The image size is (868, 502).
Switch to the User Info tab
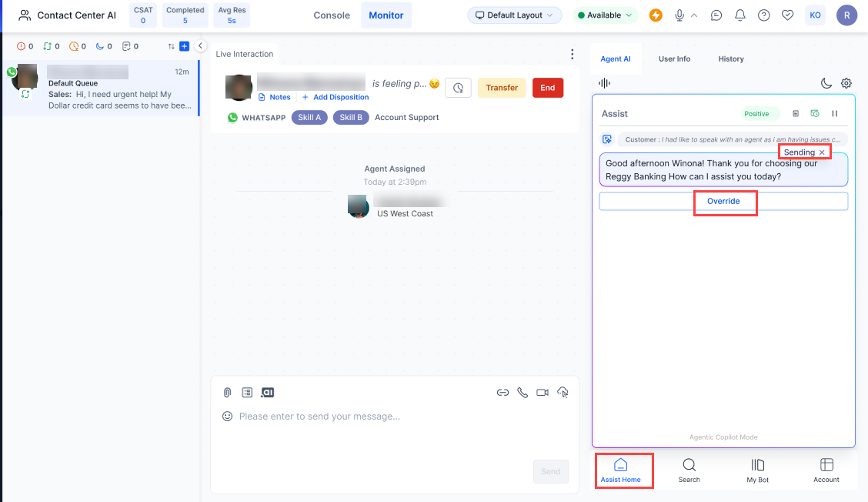point(674,59)
